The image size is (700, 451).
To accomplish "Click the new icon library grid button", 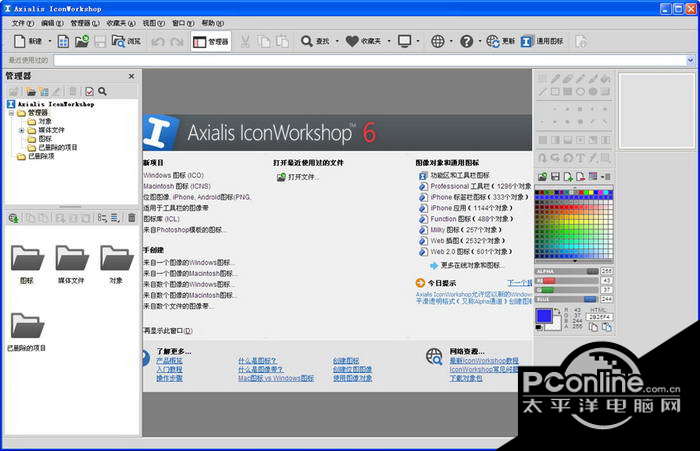I will click(x=63, y=42).
